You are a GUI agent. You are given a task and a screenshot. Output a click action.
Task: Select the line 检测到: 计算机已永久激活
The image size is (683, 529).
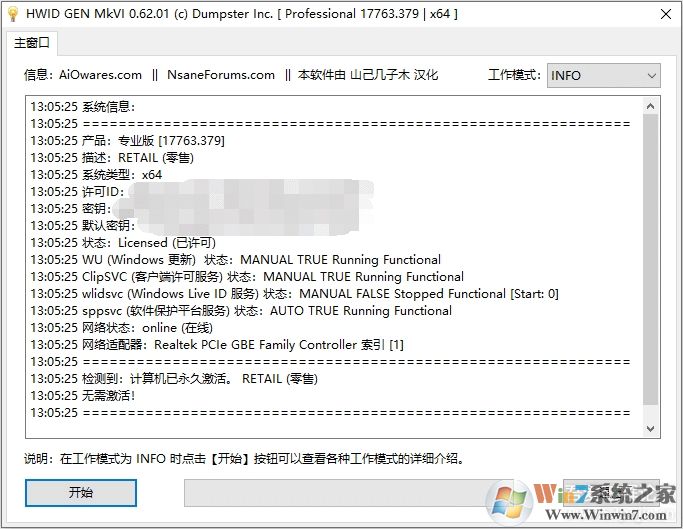tap(174, 379)
